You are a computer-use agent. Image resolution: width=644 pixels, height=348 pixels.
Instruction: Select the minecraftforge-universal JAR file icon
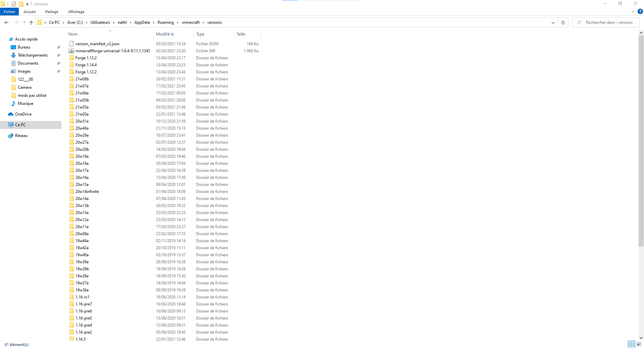71,51
